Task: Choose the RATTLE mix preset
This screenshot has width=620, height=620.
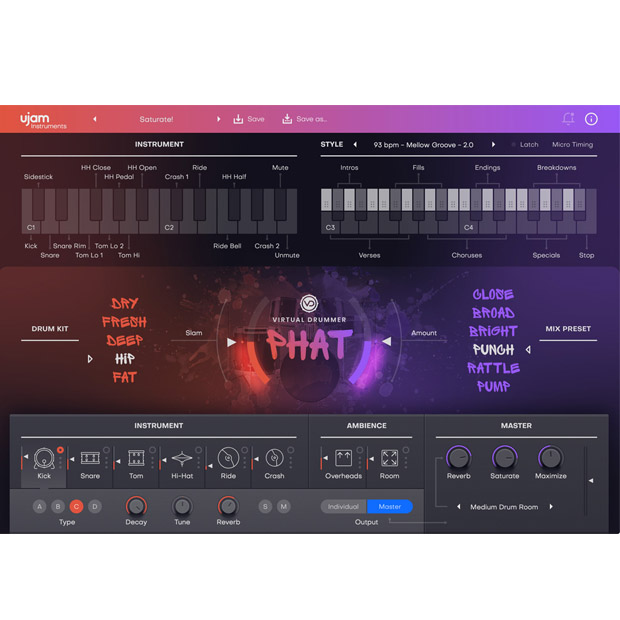Action: [493, 368]
